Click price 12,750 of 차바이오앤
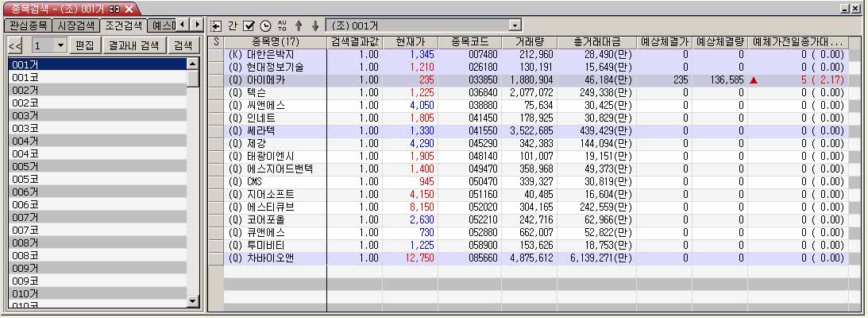868x318 pixels. point(419,258)
